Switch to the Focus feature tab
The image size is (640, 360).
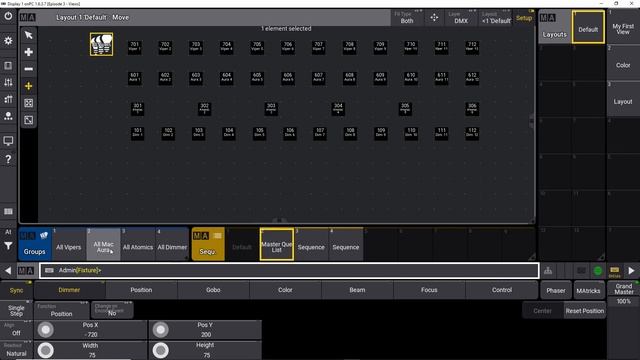coord(429,290)
